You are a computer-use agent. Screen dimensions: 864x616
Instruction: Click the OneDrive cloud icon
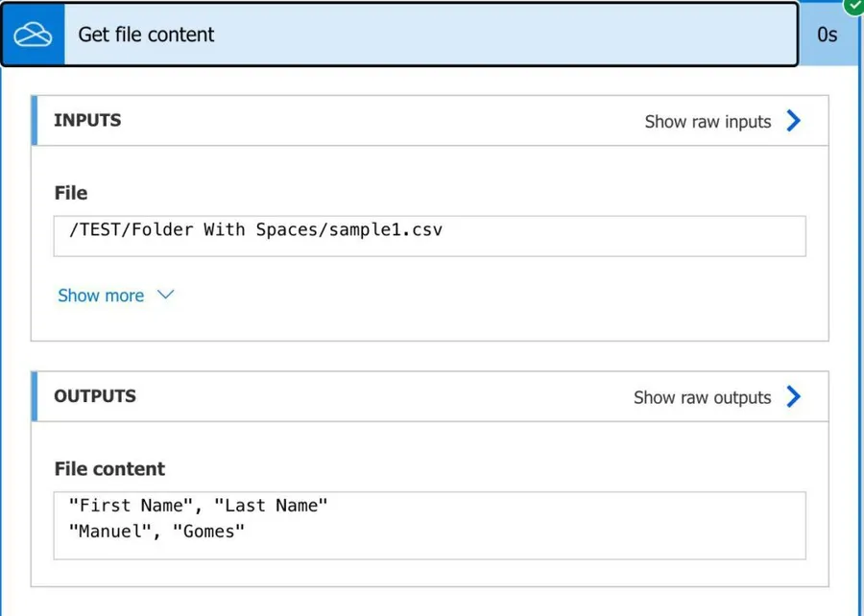(x=33, y=35)
